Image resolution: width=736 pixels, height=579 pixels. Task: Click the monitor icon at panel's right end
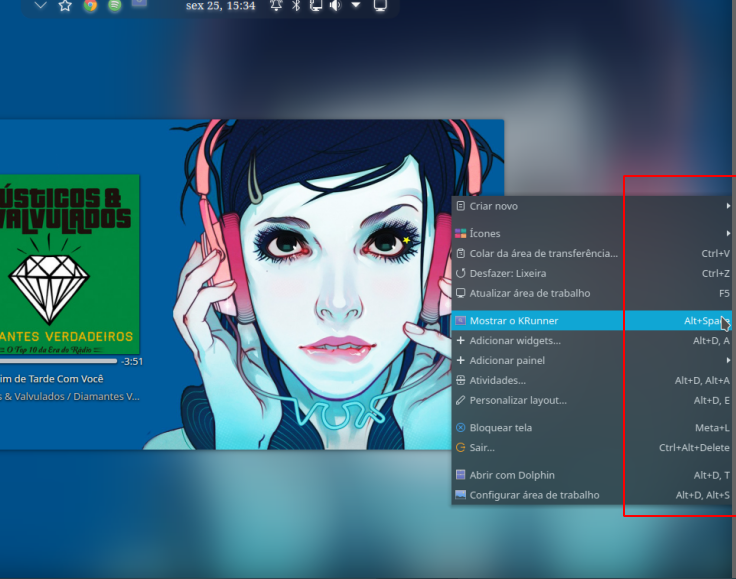point(380,6)
